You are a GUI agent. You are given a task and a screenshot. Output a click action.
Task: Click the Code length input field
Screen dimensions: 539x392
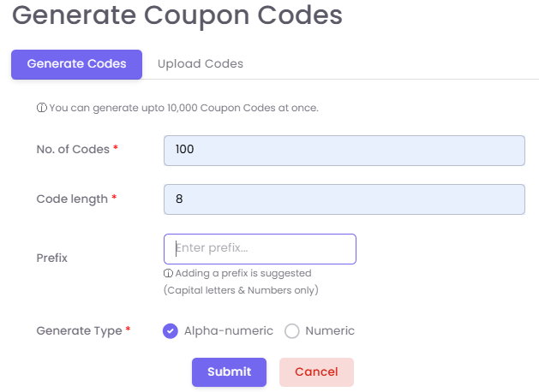(344, 199)
